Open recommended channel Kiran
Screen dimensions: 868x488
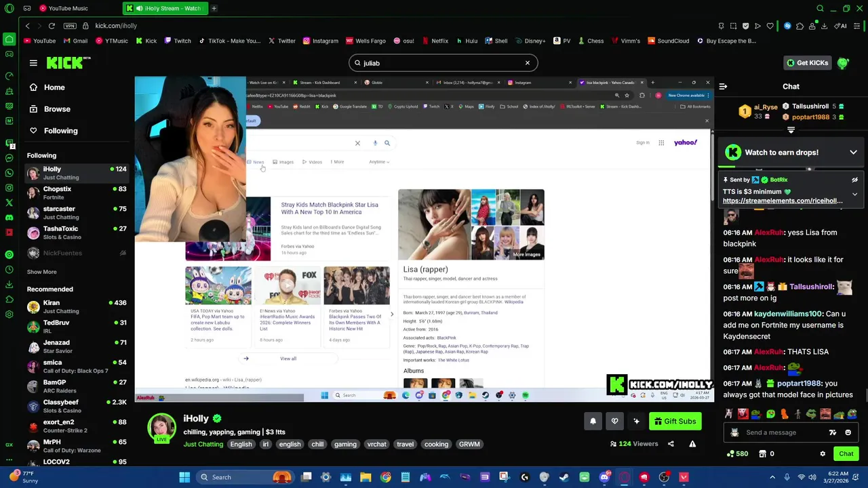[76, 306]
